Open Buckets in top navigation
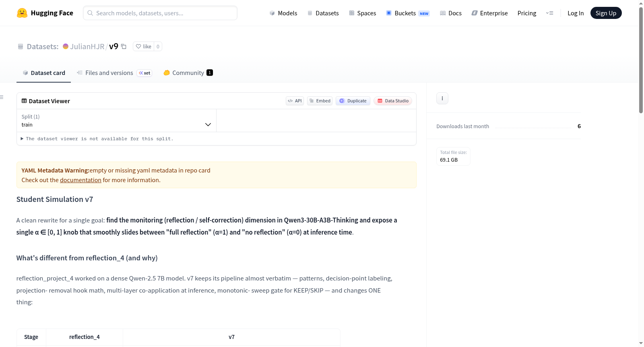 point(408,13)
